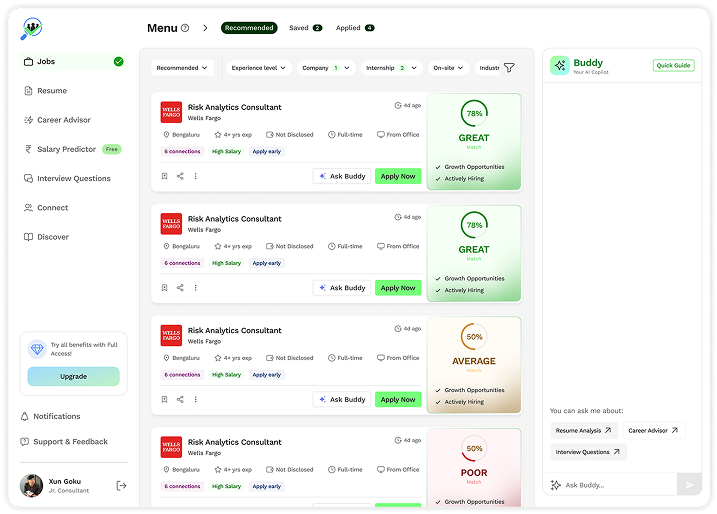Click the app logo in the sidebar
This screenshot has width=717, height=514.
tap(32, 28)
